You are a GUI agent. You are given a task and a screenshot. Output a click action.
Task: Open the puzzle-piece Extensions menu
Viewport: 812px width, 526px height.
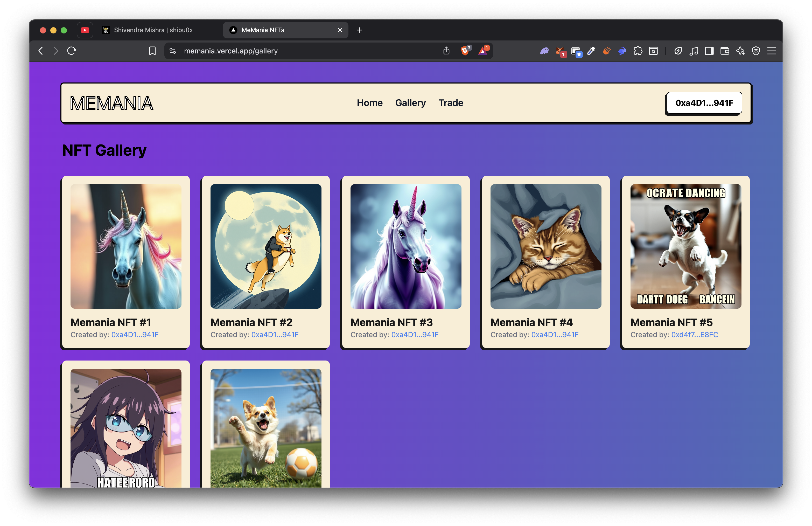click(x=638, y=51)
